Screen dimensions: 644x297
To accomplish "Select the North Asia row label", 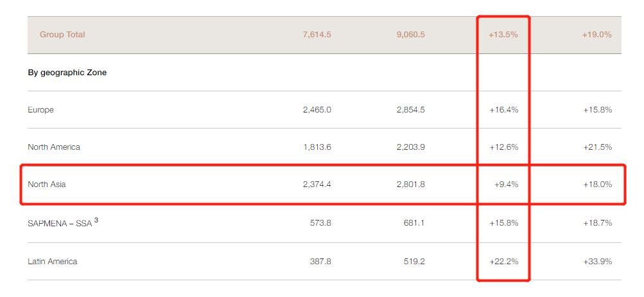I will click(46, 184).
